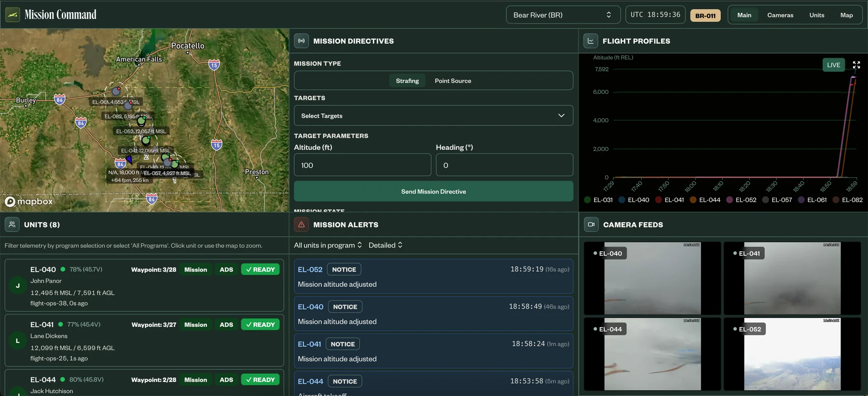The image size is (868, 396).
Task: Click the blue aircraft arrow on map
Action: 129,160
